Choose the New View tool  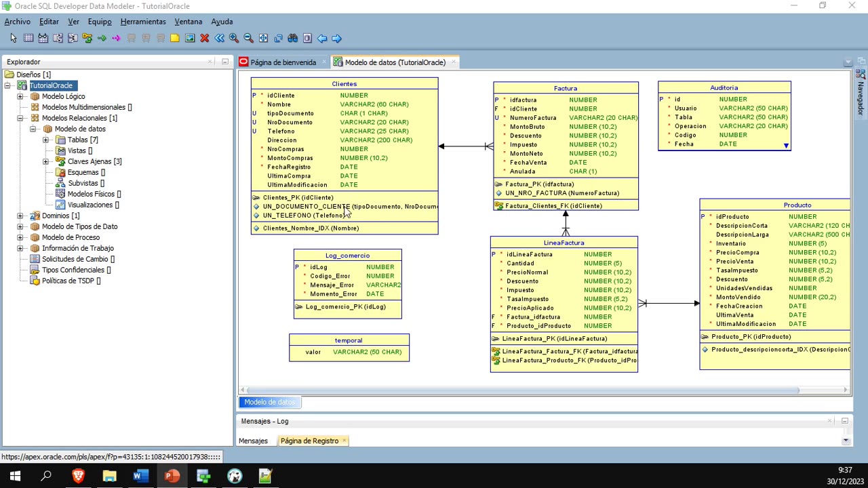(x=43, y=39)
